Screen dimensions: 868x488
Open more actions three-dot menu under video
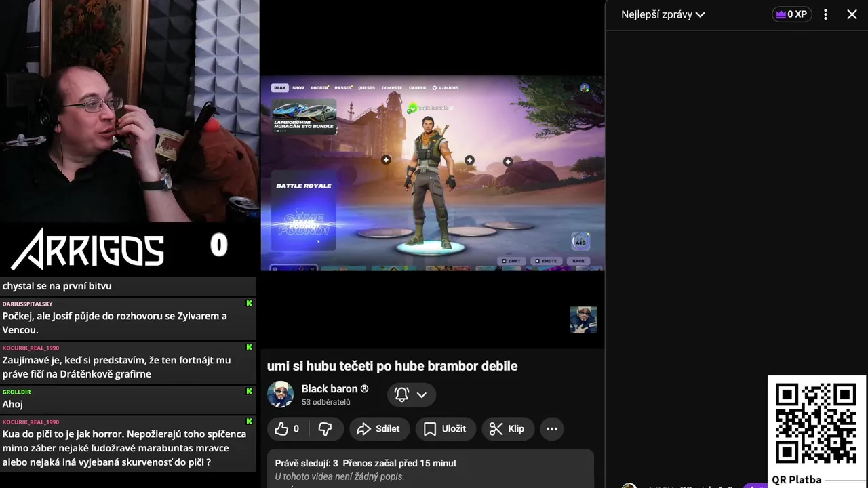[552, 428]
